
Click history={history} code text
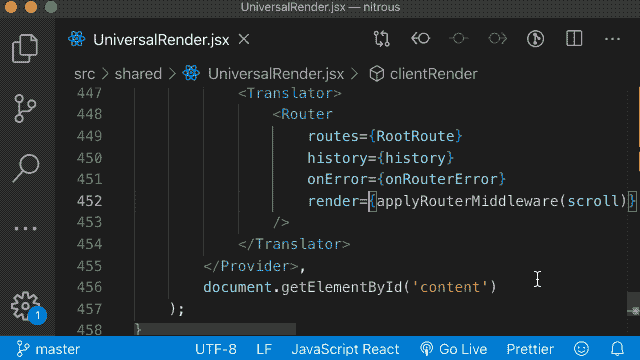pyautogui.click(x=380, y=158)
